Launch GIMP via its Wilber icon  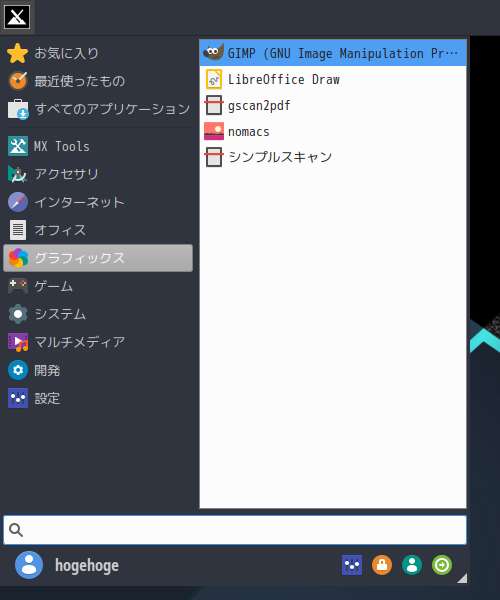click(x=213, y=52)
